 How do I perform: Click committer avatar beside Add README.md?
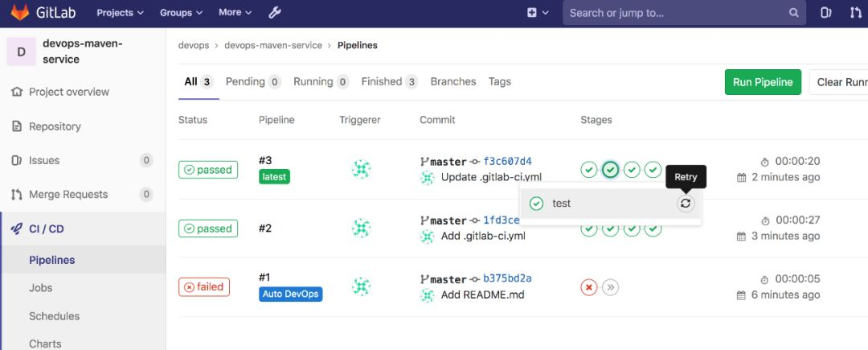427,294
